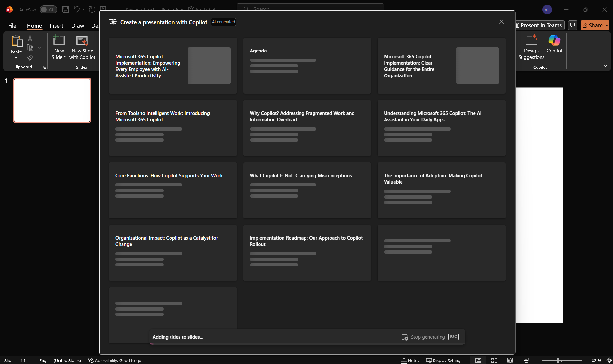Click the Copy icon in Clipboard
The width and height of the screenshot is (613, 364).
30,48
